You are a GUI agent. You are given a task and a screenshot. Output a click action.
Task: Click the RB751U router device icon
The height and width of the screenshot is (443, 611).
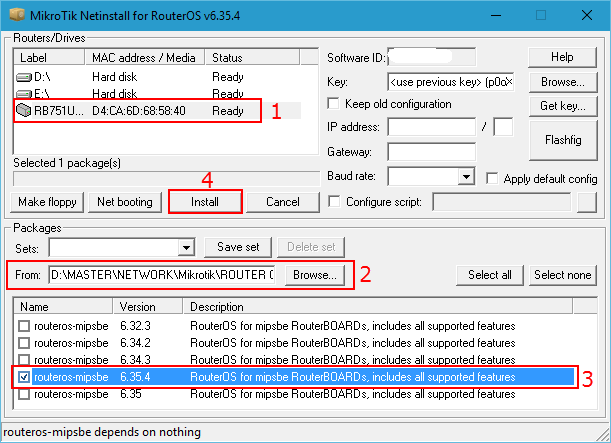point(23,111)
